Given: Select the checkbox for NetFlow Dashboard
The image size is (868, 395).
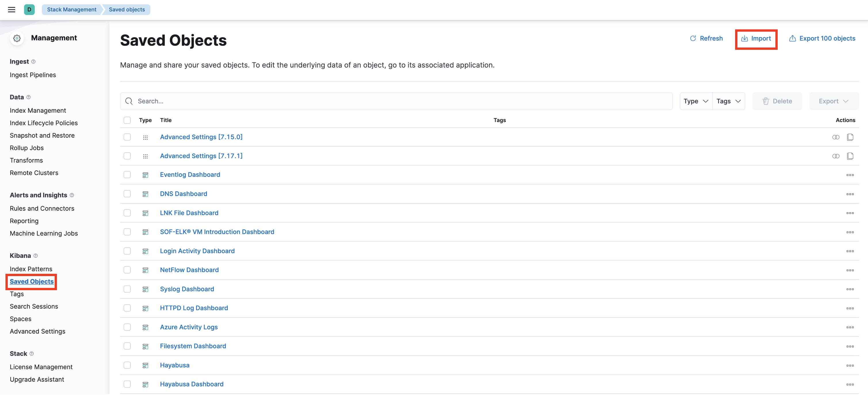Looking at the screenshot, I should point(127,270).
